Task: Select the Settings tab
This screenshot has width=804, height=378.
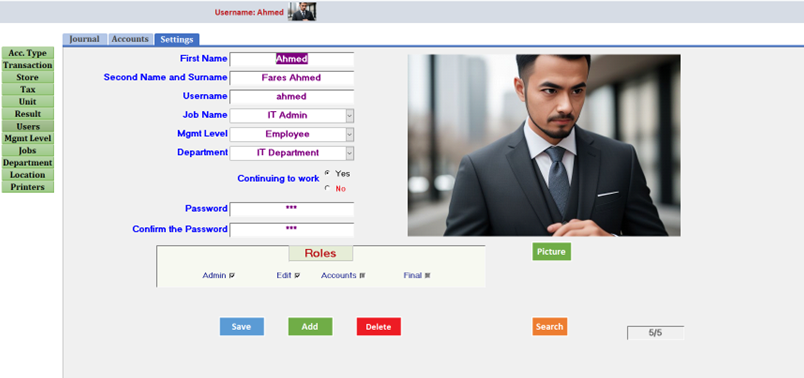Action: click(177, 39)
